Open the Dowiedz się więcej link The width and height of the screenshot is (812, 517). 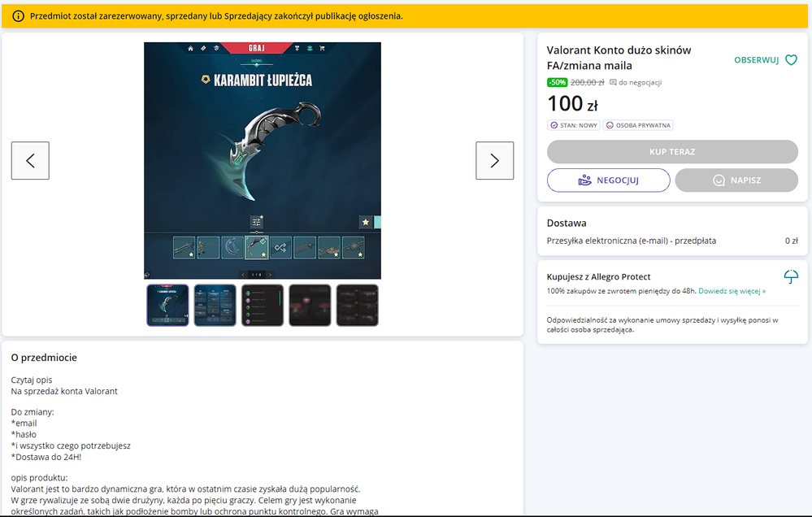click(x=732, y=291)
